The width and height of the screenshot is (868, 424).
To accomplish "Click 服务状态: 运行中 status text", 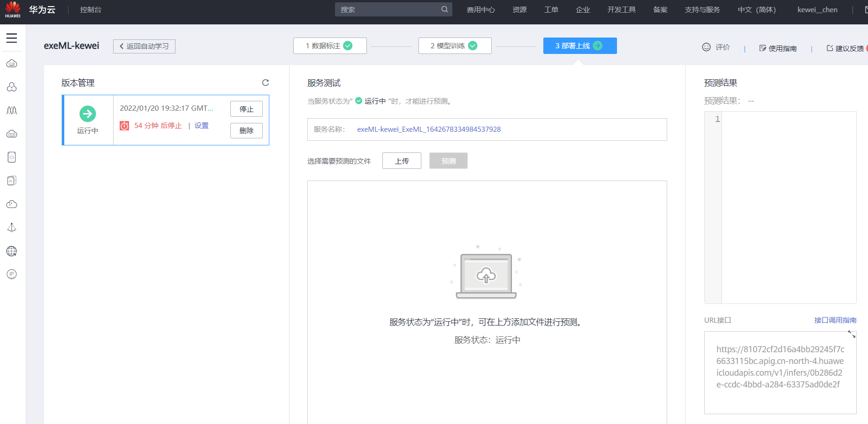I will pos(487,340).
